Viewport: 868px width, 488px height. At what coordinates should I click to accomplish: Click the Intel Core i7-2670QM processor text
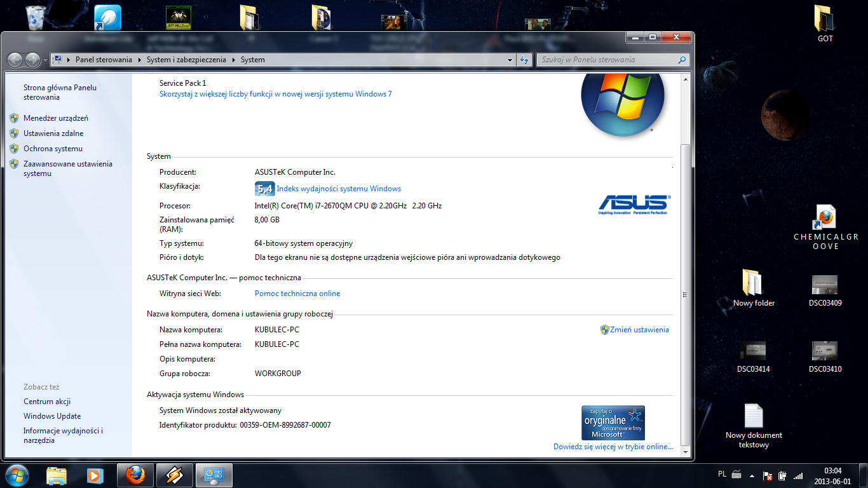click(x=348, y=206)
